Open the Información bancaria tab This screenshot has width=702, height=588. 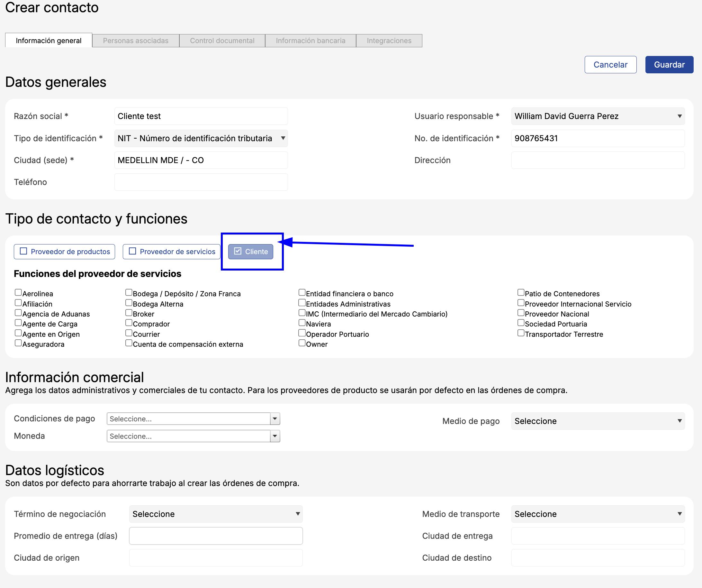tap(310, 41)
